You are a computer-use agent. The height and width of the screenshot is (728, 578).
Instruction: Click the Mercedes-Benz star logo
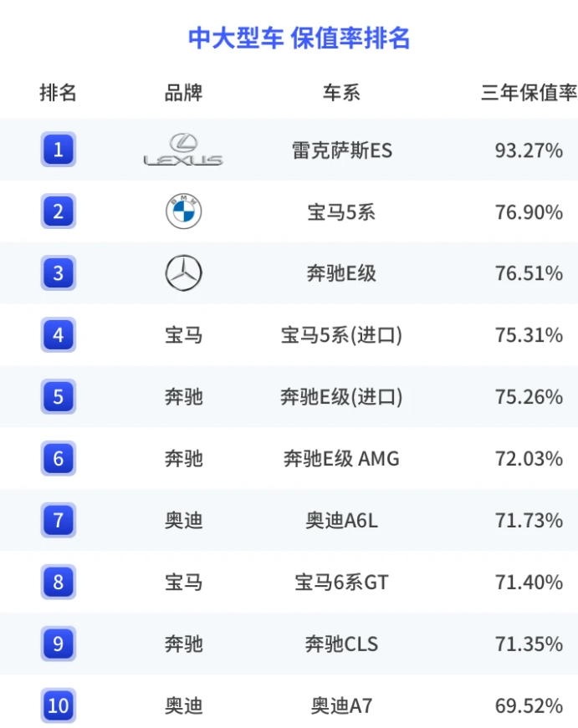183,273
